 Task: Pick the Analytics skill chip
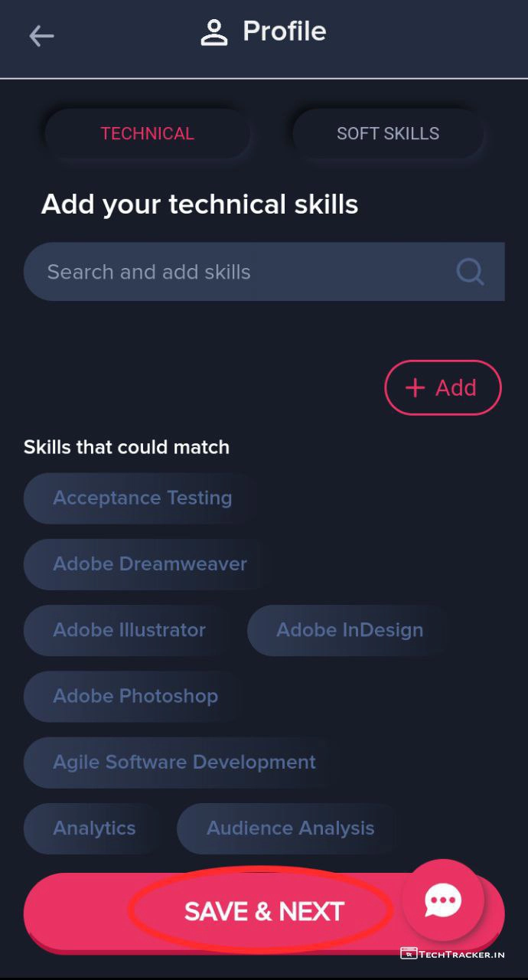(94, 828)
